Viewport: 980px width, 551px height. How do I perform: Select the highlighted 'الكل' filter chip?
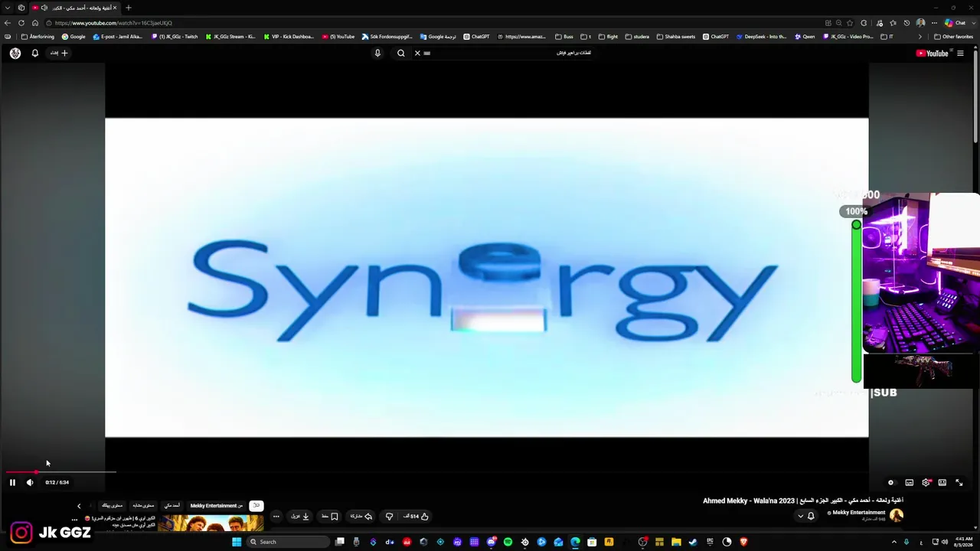tap(256, 506)
